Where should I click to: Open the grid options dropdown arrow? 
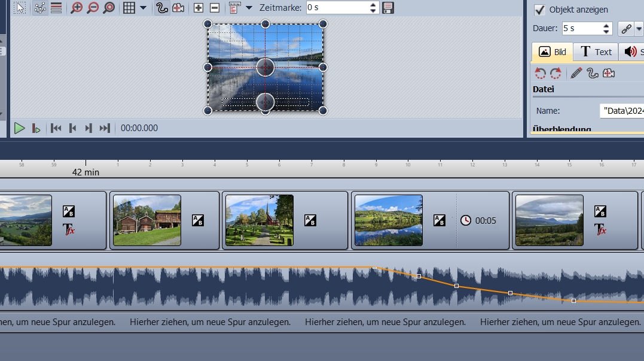point(143,8)
